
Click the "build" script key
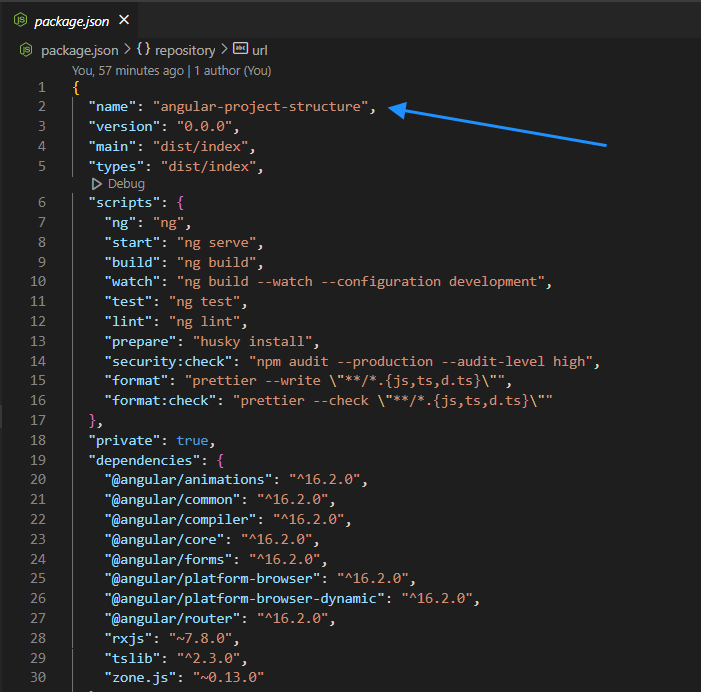[x=132, y=262]
